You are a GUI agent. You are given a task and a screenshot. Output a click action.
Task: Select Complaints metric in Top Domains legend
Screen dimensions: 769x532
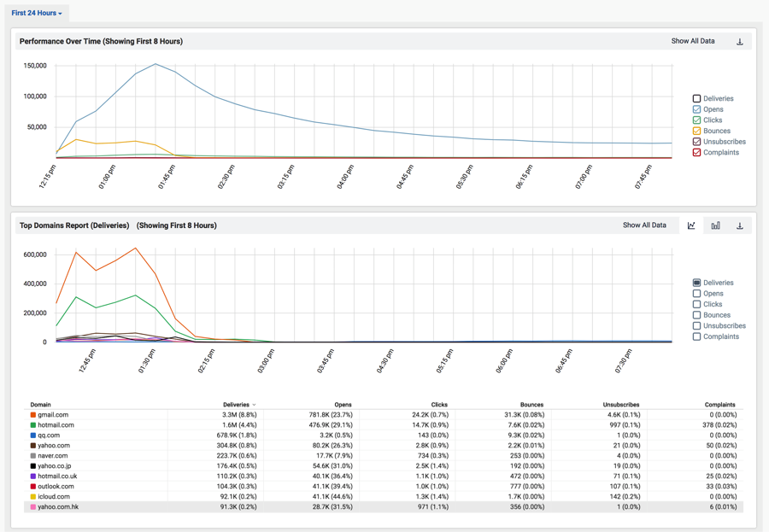click(x=696, y=336)
